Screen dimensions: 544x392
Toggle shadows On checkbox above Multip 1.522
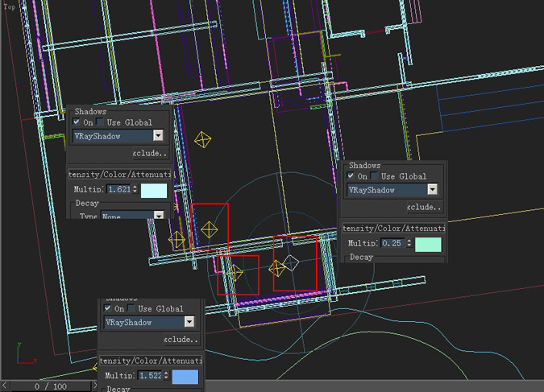(107, 308)
